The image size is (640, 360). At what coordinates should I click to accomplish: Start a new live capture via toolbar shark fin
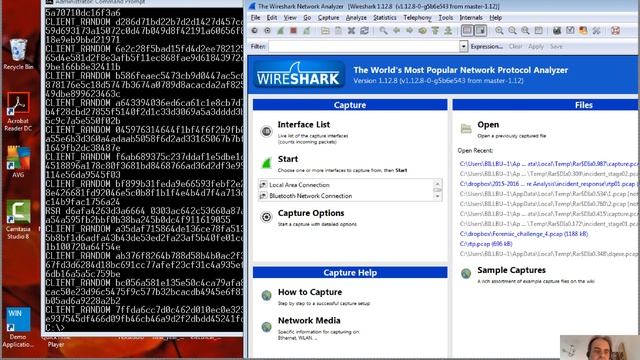[x=280, y=31]
